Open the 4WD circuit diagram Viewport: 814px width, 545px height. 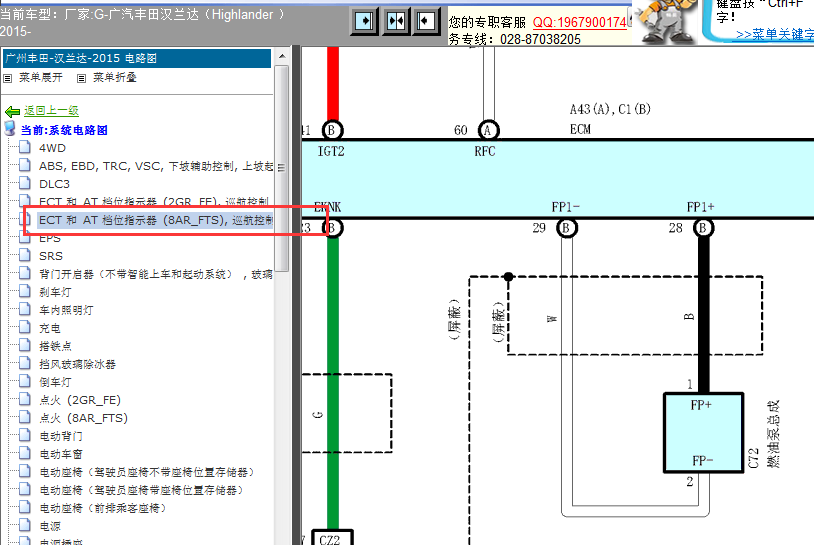[52, 148]
